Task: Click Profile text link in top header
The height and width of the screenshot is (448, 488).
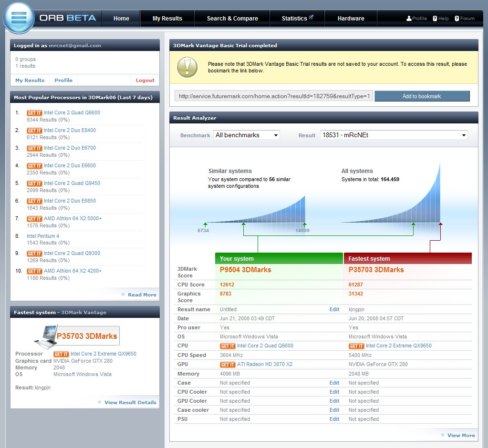Action: (419, 18)
